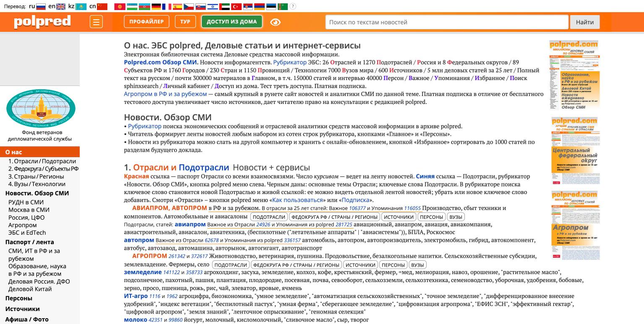
Task: Open Фонд ветеранов дипломатической службы emblem
Action: coord(40,108)
